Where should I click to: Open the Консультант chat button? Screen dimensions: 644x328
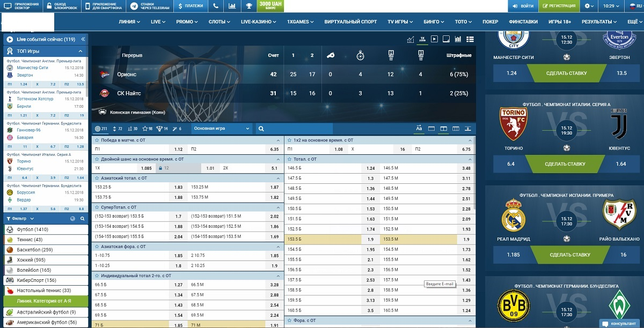[620, 324]
